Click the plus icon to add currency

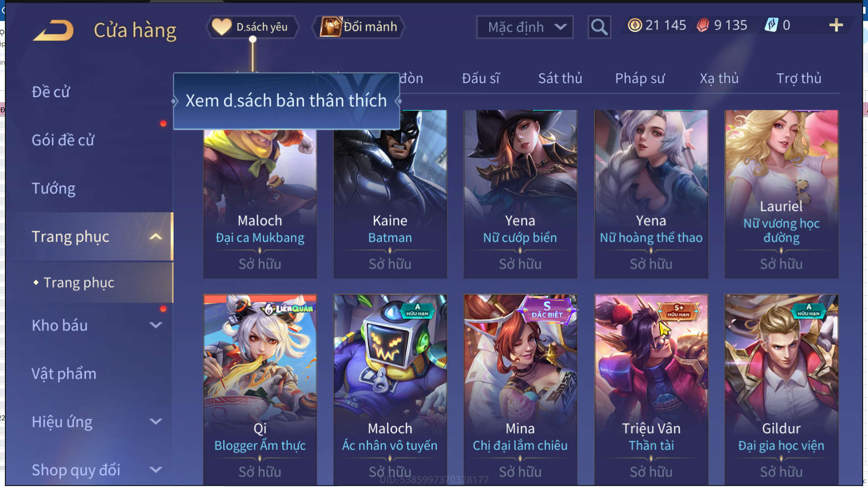point(836,25)
